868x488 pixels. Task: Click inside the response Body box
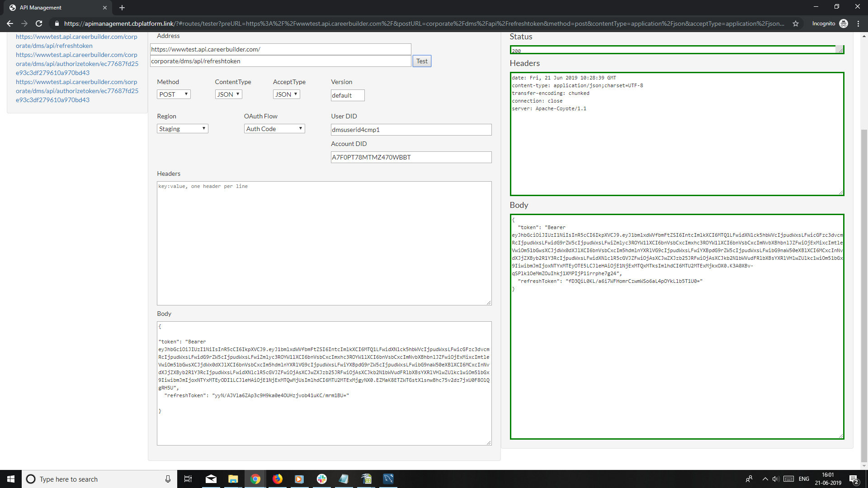pos(677,327)
